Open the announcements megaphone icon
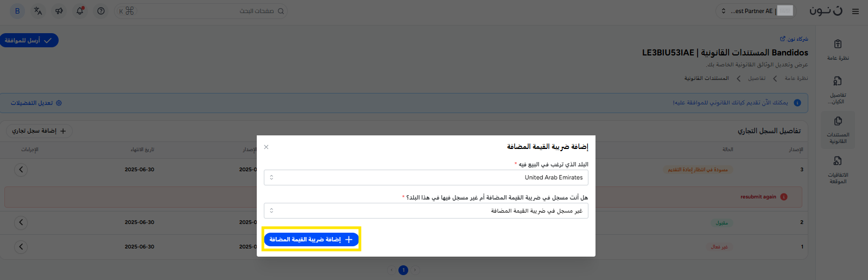This screenshot has height=280, width=868. pos(59,11)
